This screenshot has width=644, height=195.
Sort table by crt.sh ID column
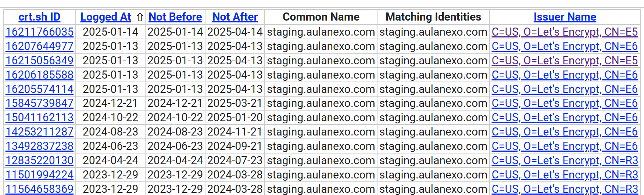(x=39, y=17)
